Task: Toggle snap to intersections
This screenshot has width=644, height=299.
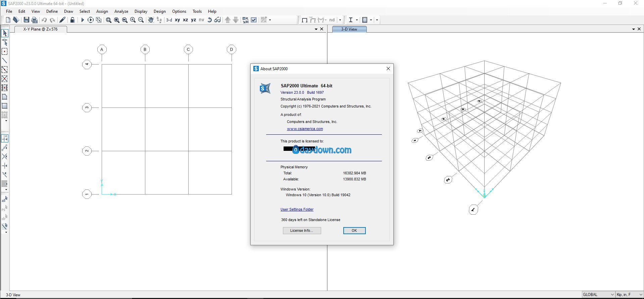Action: tap(5, 157)
